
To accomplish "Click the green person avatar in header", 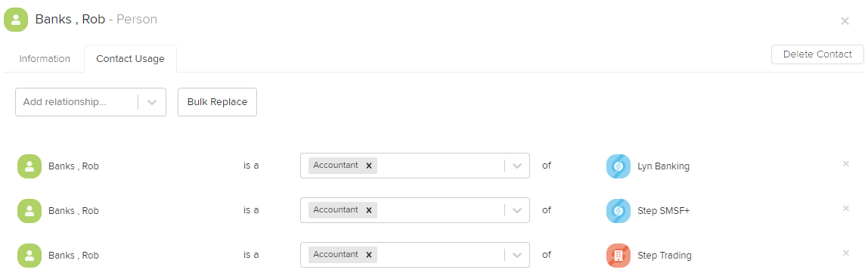I will click(15, 20).
